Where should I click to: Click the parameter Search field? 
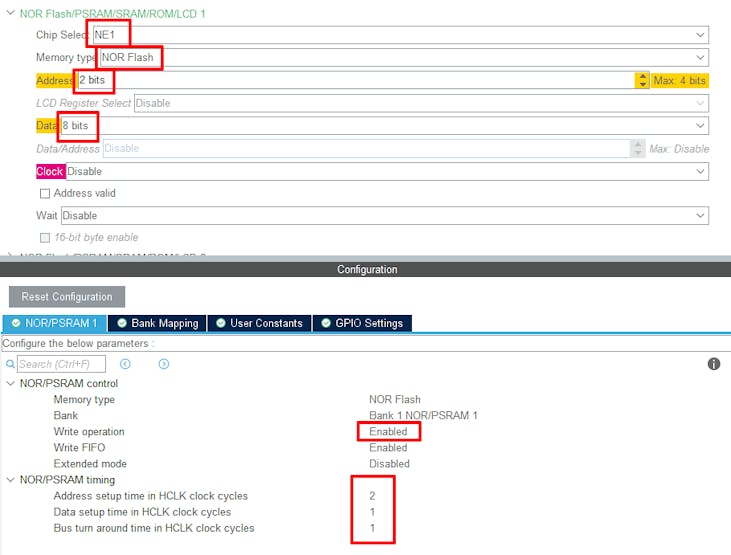point(61,364)
